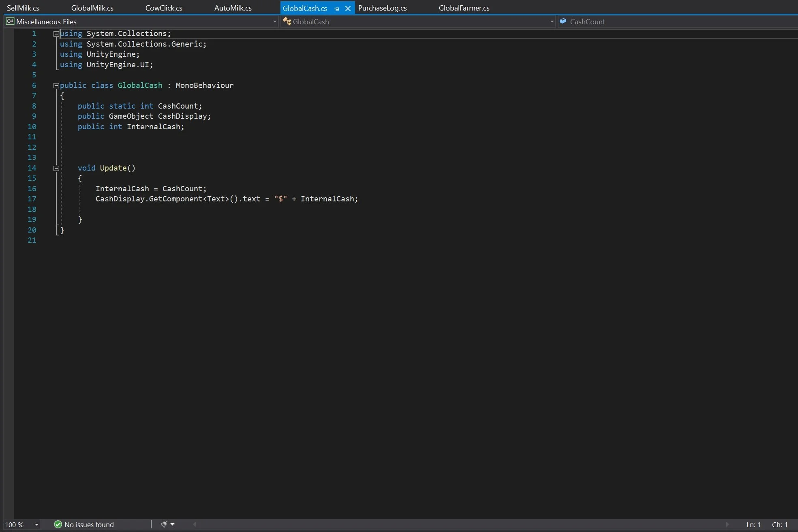Viewport: 798px width, 532px height.
Task: Open the GlobalCash type navigation dropdown
Action: (551, 21)
